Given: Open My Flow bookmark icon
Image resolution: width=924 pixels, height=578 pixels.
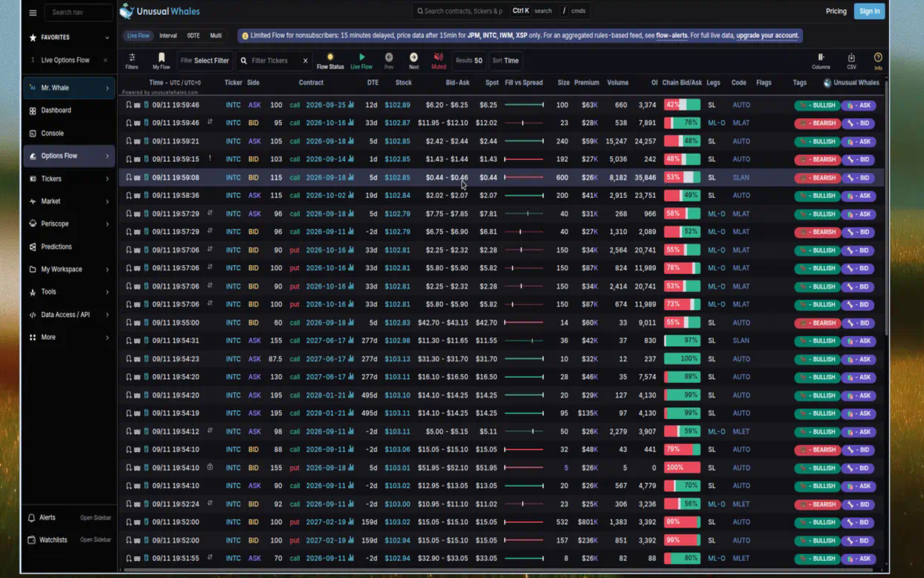Looking at the screenshot, I should point(161,60).
